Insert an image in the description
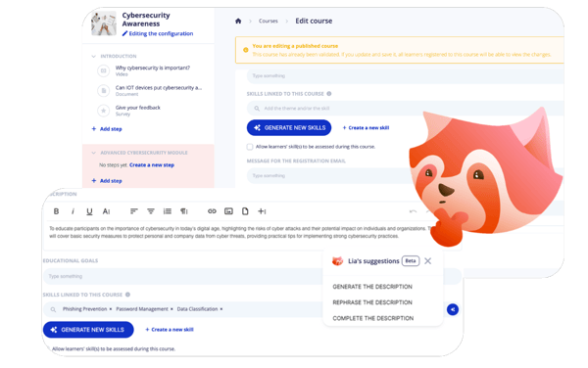Image resolution: width=588 pixels, height=368 pixels. click(228, 211)
